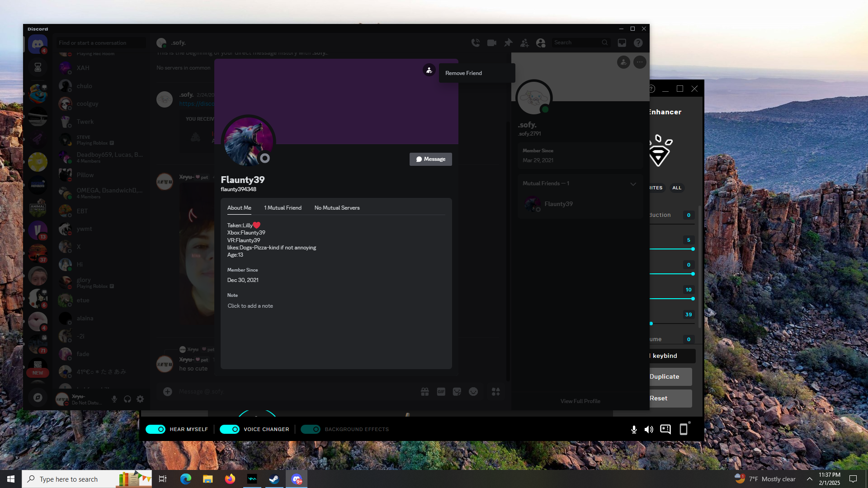Show hidden system tray icons
This screenshot has height=488, width=868.
(810, 479)
